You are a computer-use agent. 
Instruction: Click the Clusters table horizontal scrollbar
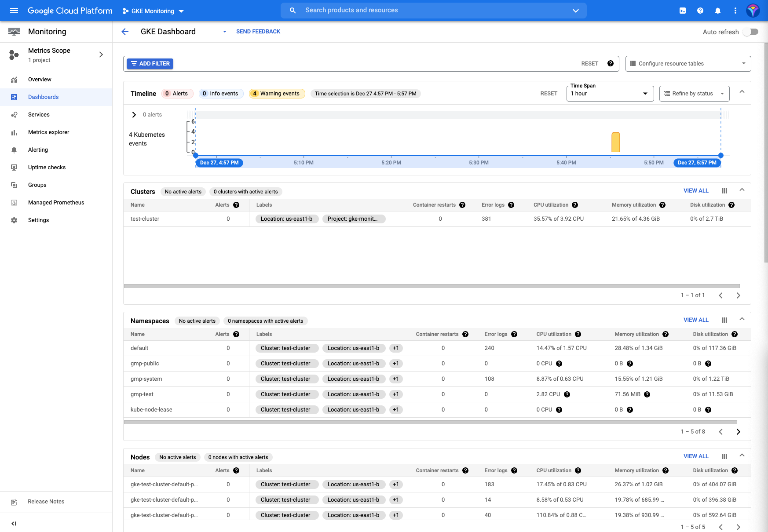pyautogui.click(x=432, y=286)
